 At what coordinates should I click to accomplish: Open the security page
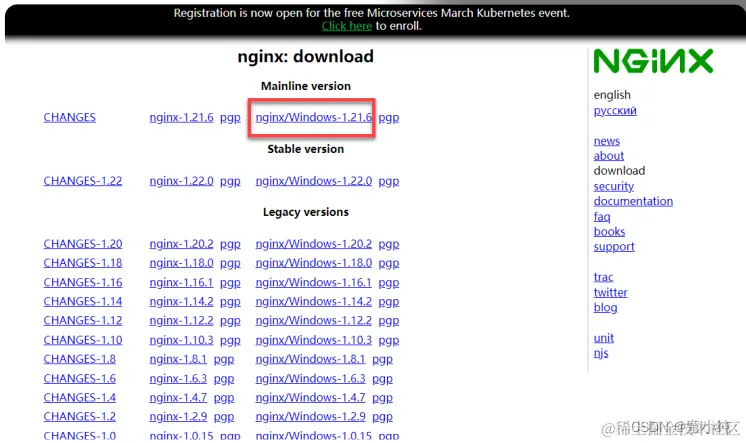point(613,187)
